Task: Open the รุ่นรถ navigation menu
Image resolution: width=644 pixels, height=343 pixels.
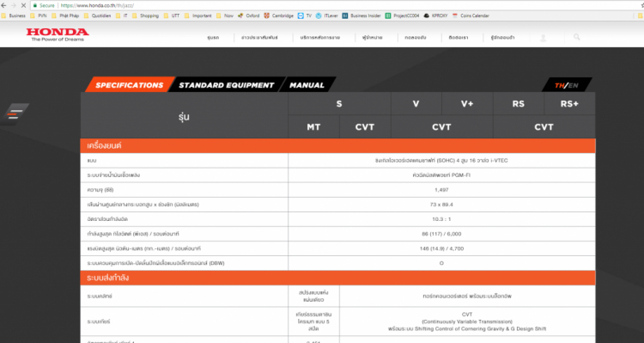Action: pos(213,38)
